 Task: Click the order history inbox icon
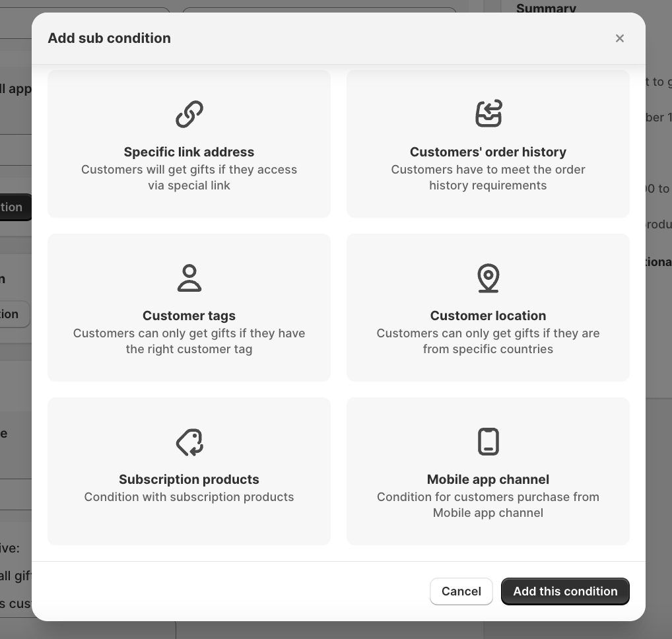click(488, 114)
